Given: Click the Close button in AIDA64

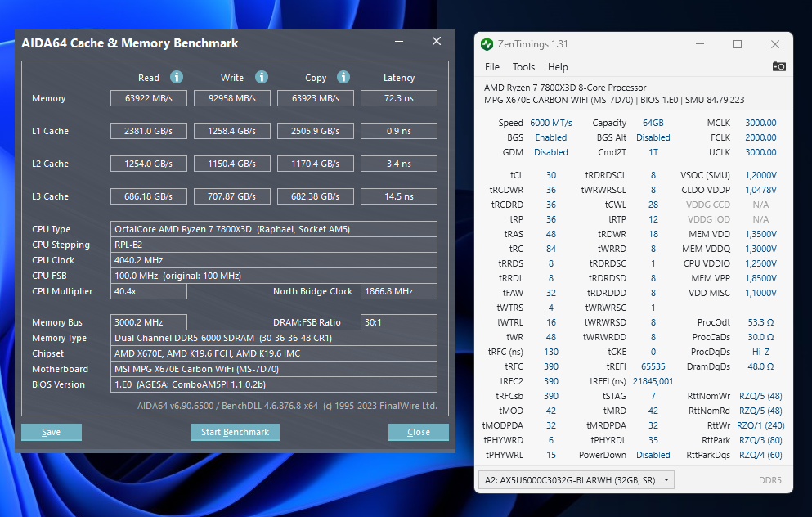Looking at the screenshot, I should pyautogui.click(x=419, y=432).
